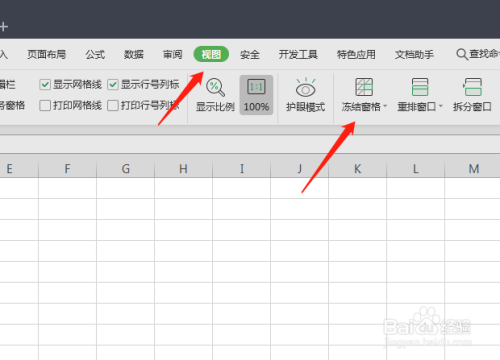This screenshot has height=360, width=500.
Task: Open the 数据 ribbon tab
Action: pos(134,54)
